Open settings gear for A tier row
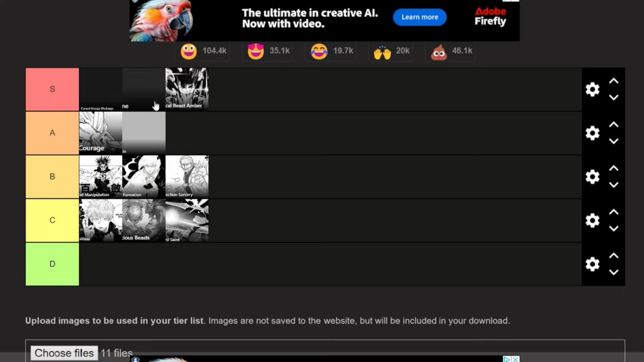The width and height of the screenshot is (644, 362). (592, 133)
